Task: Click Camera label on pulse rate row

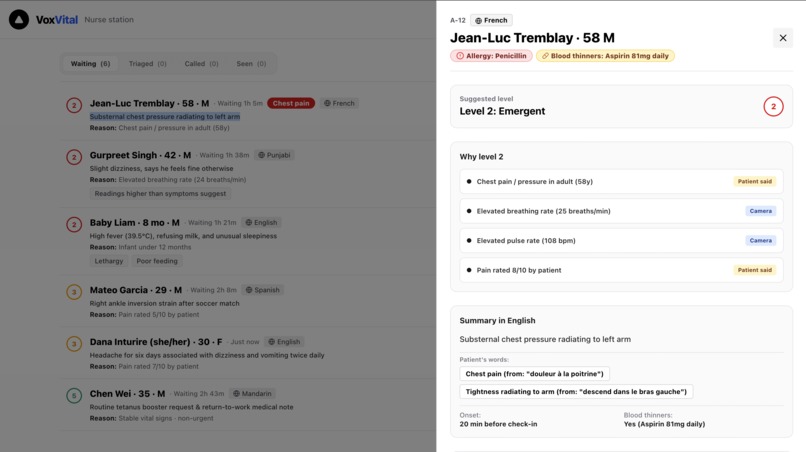Action: [761, 241]
